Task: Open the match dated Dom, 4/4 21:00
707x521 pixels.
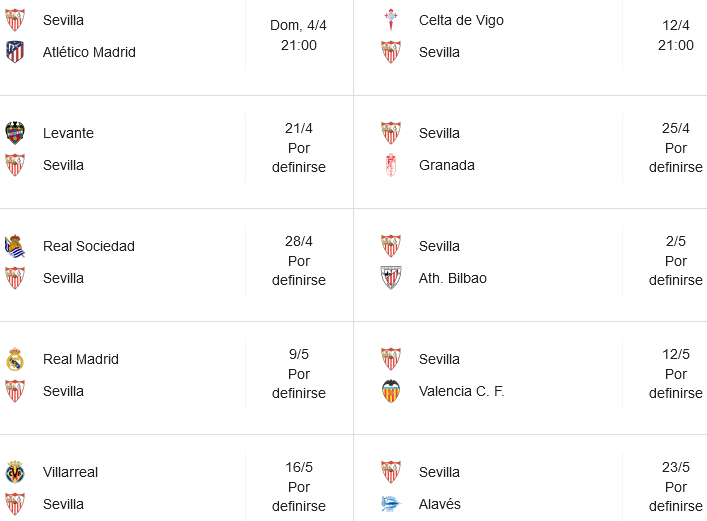Action: (x=298, y=35)
